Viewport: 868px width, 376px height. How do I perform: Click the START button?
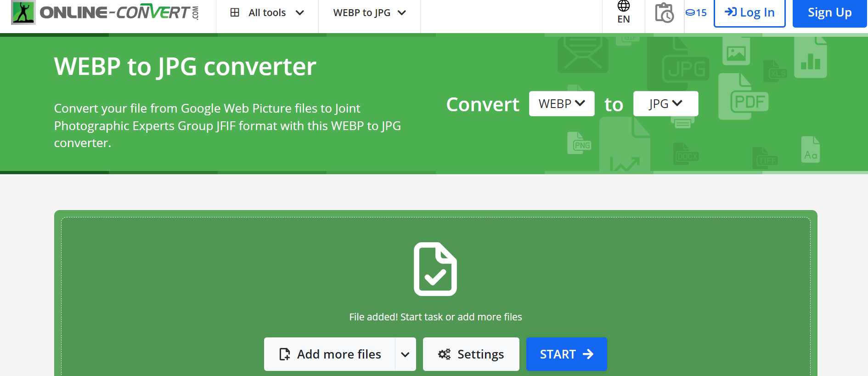[x=566, y=354]
